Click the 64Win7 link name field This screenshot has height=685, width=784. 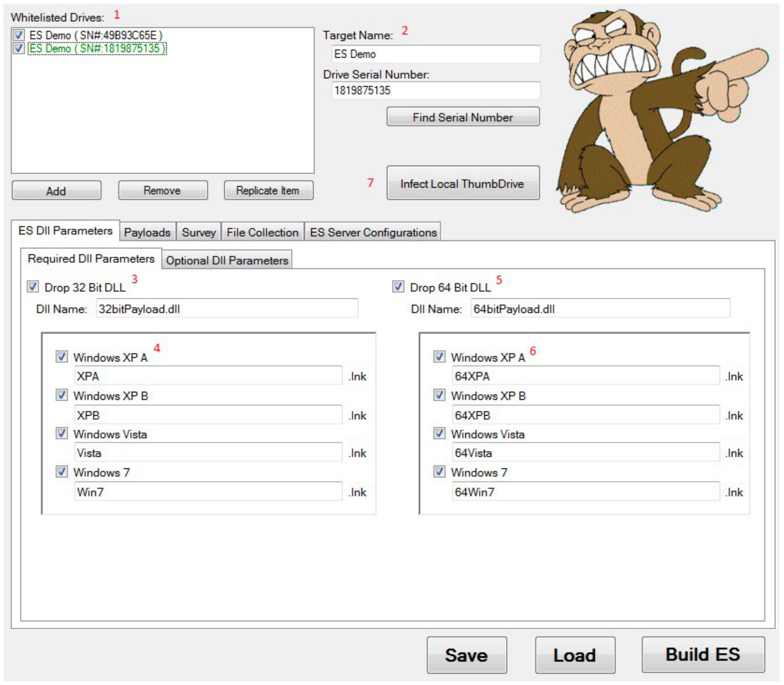point(586,491)
